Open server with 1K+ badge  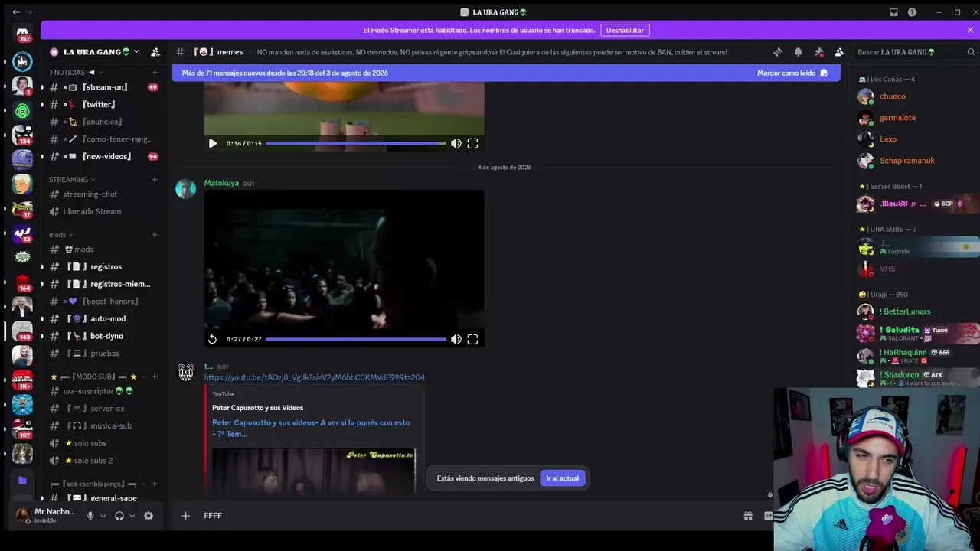point(22,380)
